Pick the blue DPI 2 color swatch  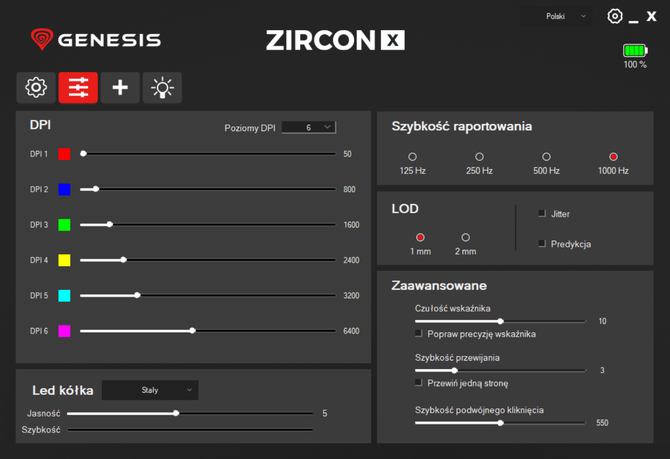point(64,189)
